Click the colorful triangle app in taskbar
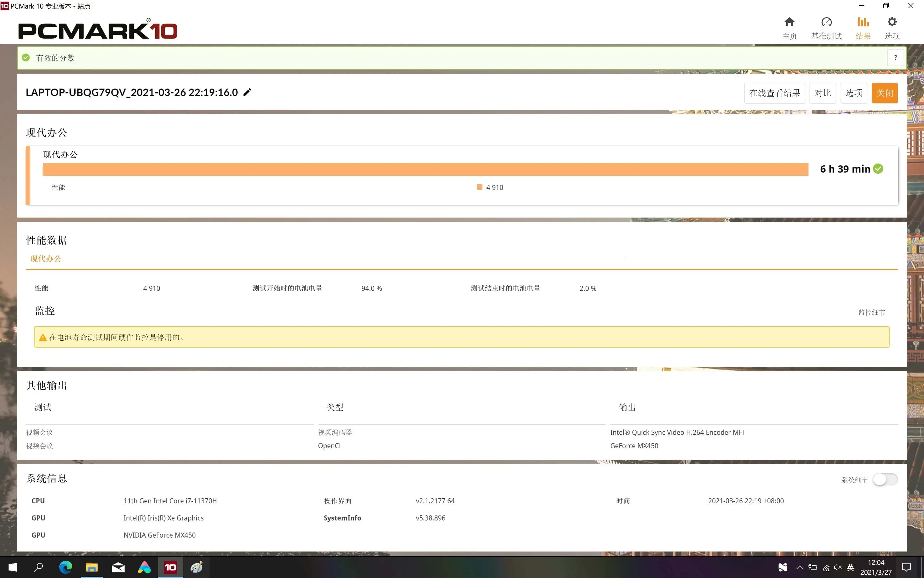Viewport: 924px width, 578px height. (x=144, y=567)
